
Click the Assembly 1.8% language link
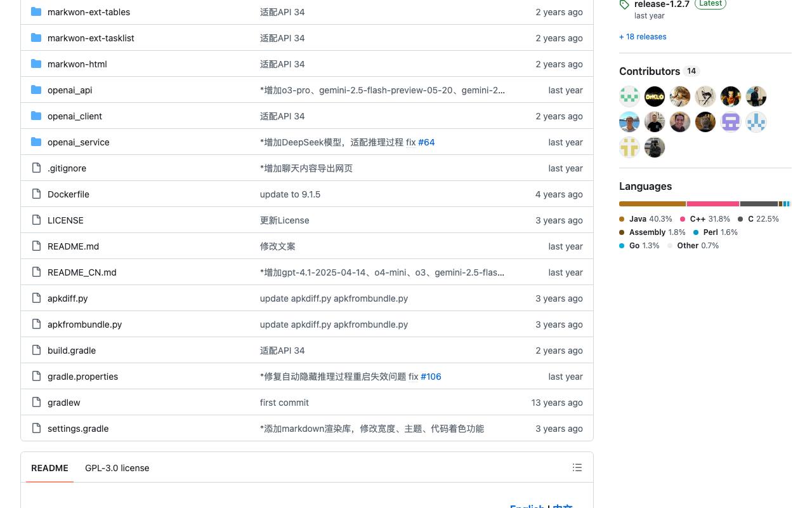click(x=652, y=232)
